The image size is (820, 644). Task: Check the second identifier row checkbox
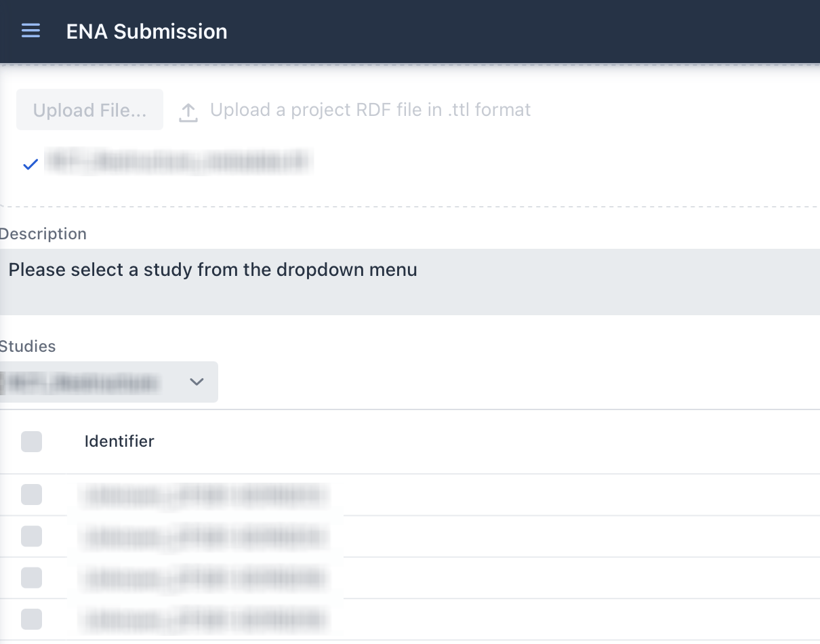point(31,536)
